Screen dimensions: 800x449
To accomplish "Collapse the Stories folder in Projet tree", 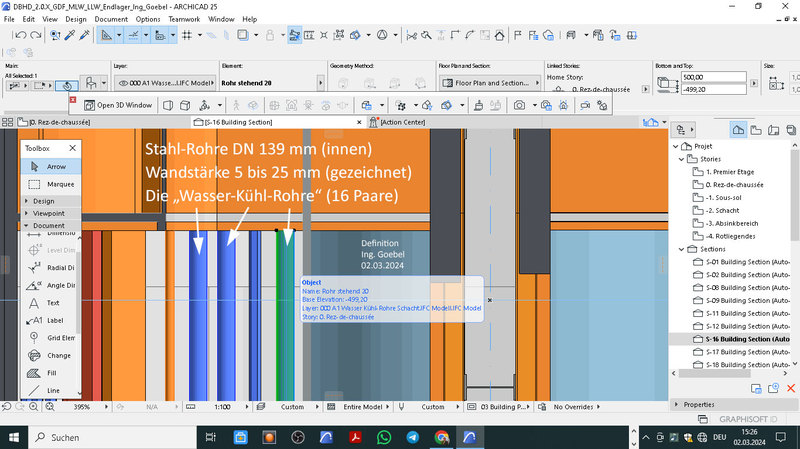I will point(683,158).
